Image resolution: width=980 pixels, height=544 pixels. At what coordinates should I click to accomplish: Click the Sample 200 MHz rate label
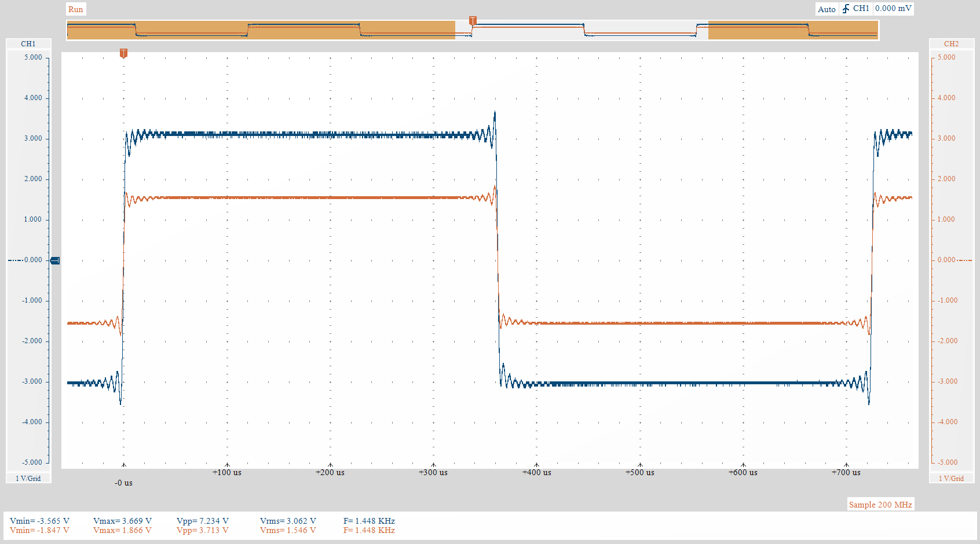click(880, 505)
